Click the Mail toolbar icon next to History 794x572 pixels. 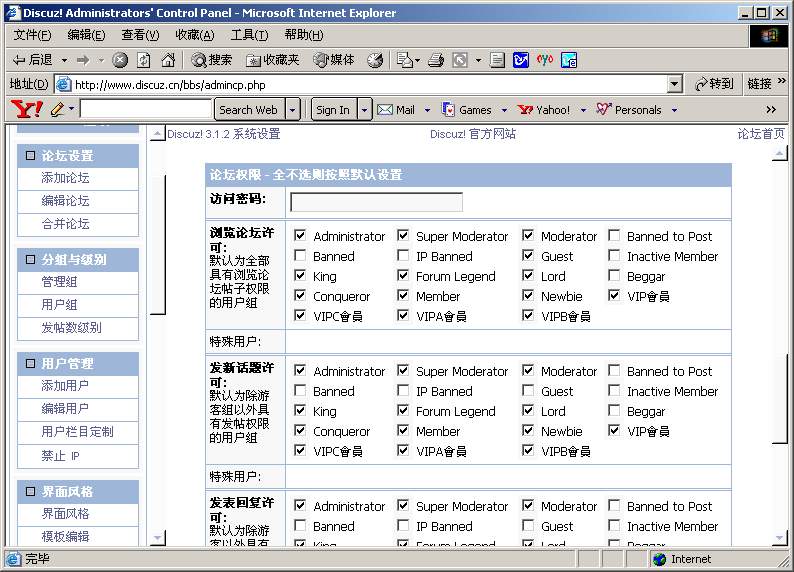405,60
